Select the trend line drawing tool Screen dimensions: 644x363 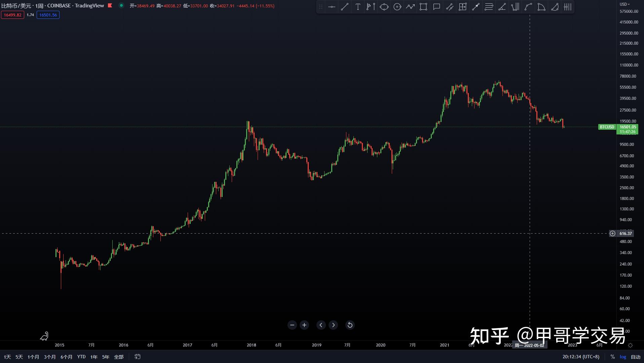pos(344,7)
